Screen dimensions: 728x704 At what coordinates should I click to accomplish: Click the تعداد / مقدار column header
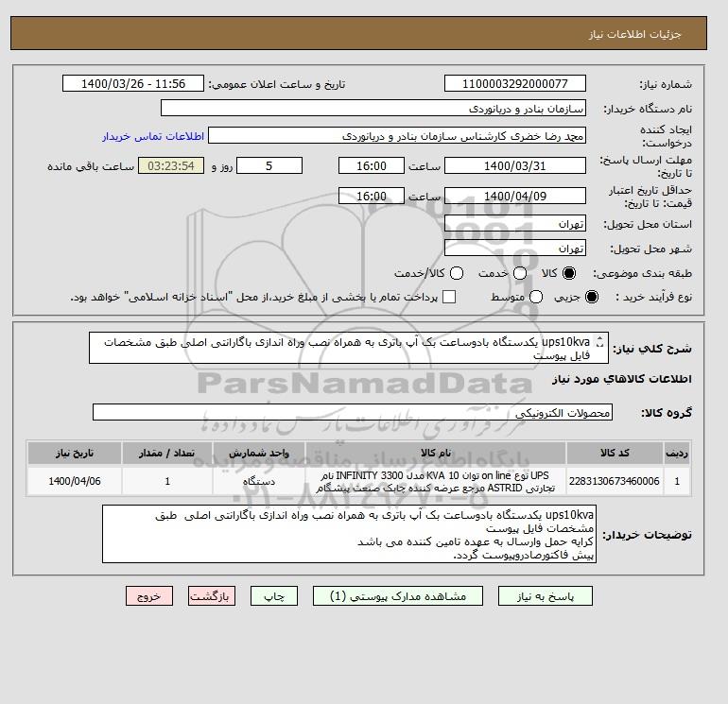[167, 453]
